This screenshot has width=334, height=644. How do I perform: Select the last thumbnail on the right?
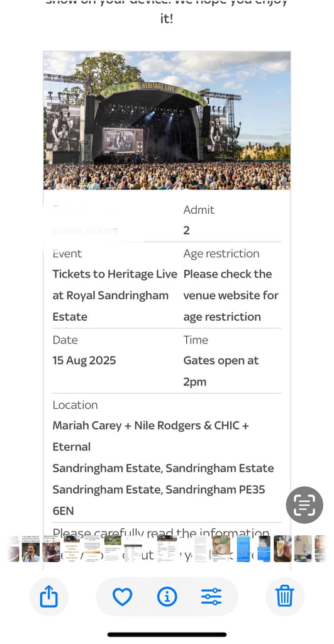tap(320, 548)
